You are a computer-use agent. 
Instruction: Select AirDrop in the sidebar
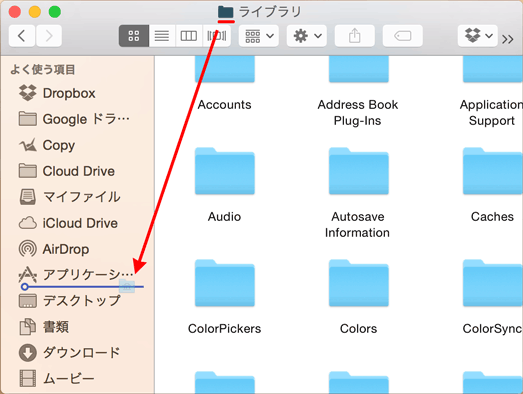[77, 249]
